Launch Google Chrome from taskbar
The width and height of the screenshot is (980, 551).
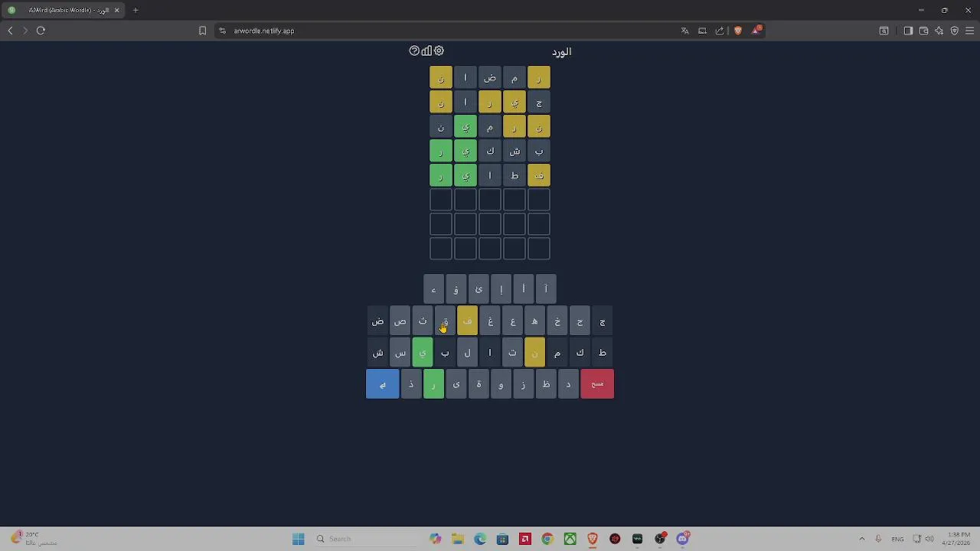point(547,539)
